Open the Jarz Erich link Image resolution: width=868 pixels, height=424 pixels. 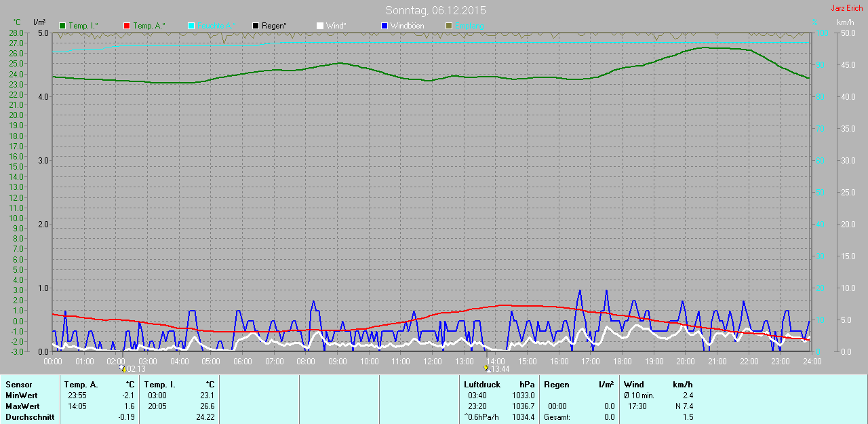pos(846,8)
